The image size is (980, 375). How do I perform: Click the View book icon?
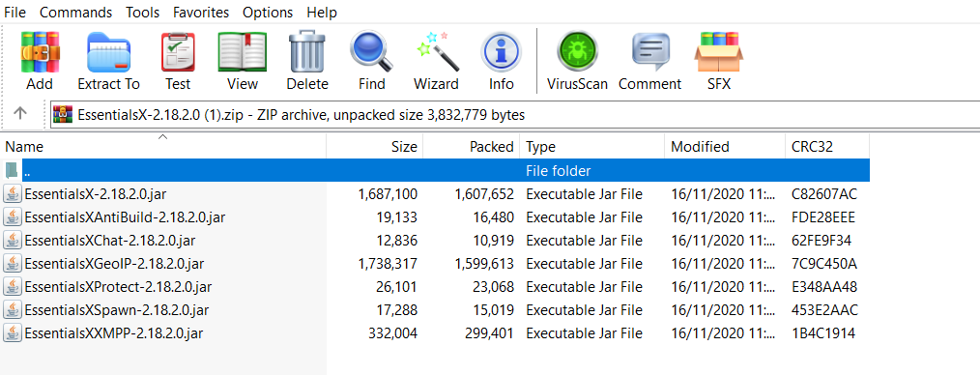(x=243, y=61)
